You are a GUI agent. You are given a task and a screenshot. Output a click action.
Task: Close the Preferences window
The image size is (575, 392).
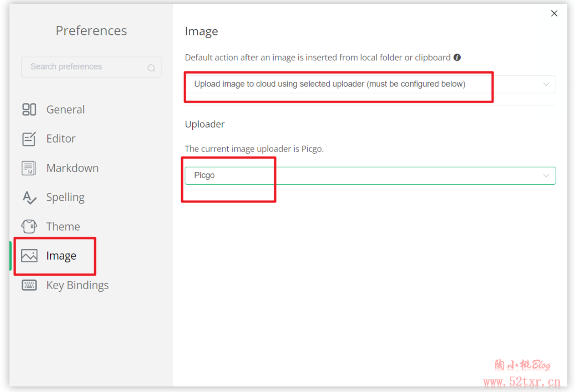click(554, 14)
